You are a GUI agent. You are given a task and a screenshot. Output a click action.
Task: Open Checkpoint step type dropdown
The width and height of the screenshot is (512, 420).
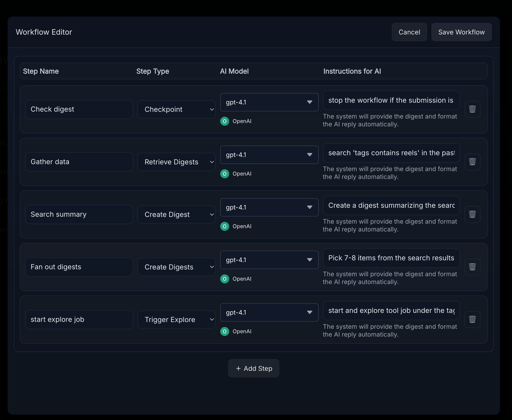coord(177,109)
